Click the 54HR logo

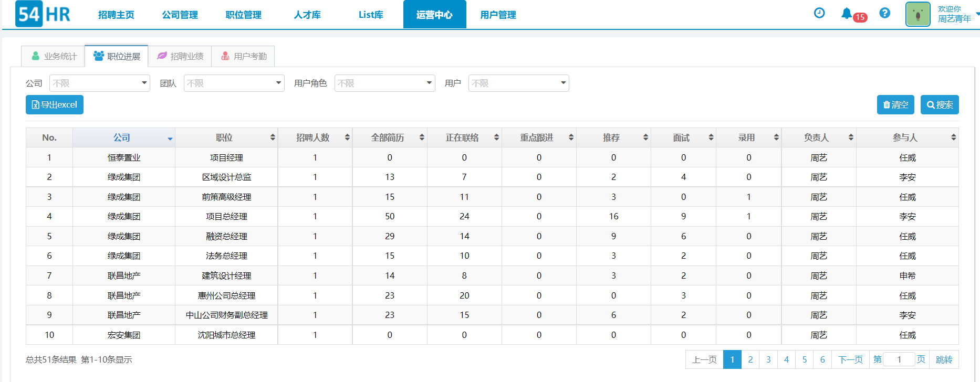tap(43, 14)
